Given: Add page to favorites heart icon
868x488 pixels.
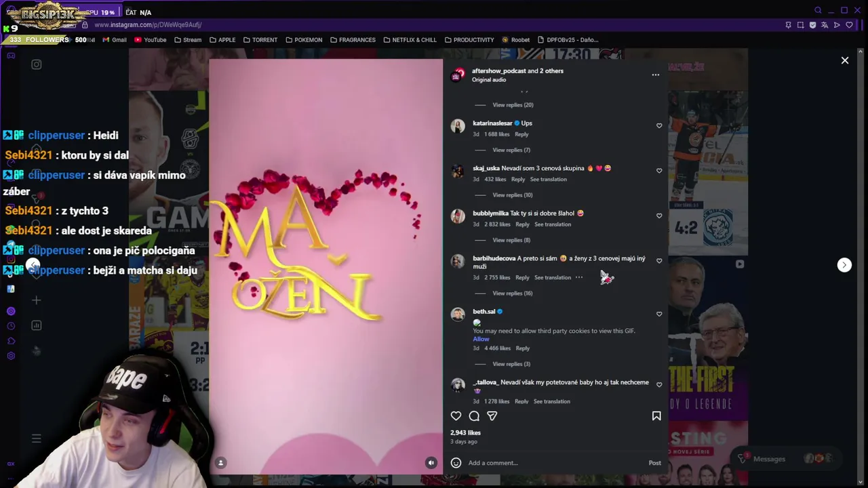Looking at the screenshot, I should (x=849, y=25).
